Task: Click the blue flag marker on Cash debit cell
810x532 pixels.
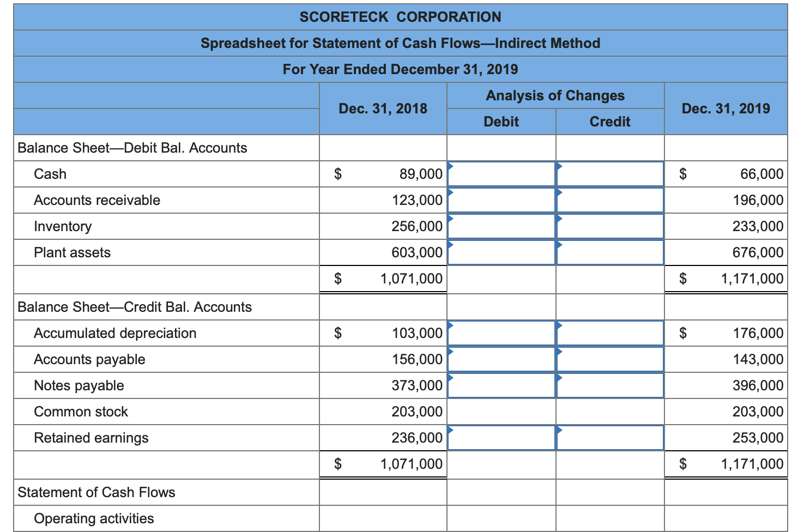Action: click(x=450, y=166)
